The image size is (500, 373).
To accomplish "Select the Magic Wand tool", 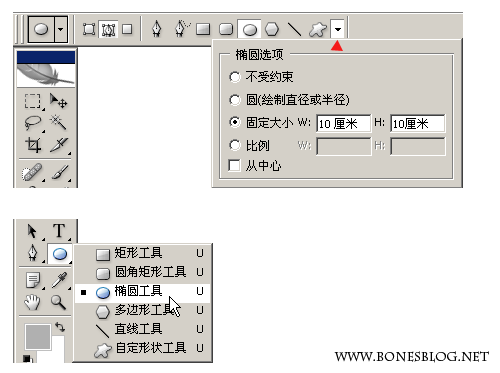I will pyautogui.click(x=59, y=123).
